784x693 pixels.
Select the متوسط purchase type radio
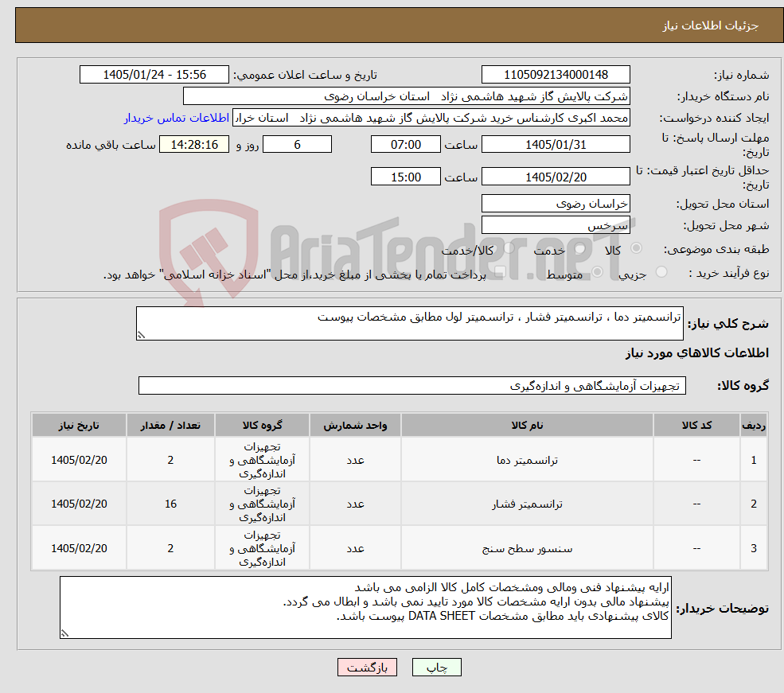coord(597,272)
